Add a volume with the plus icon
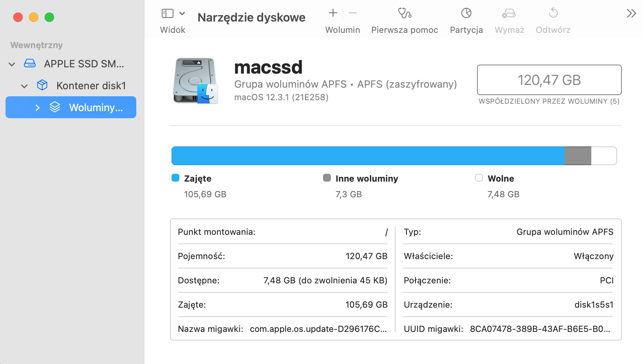The height and width of the screenshot is (364, 643). [x=333, y=13]
